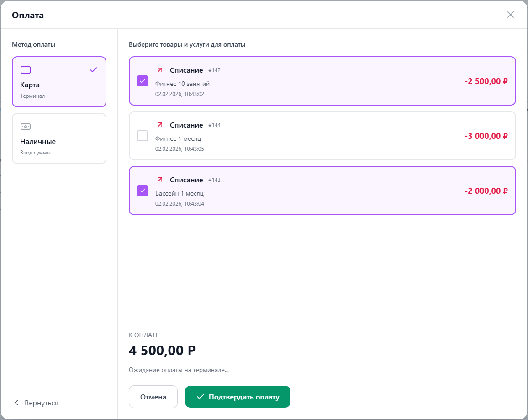Click the Бассейн 1 месяц label

point(180,194)
